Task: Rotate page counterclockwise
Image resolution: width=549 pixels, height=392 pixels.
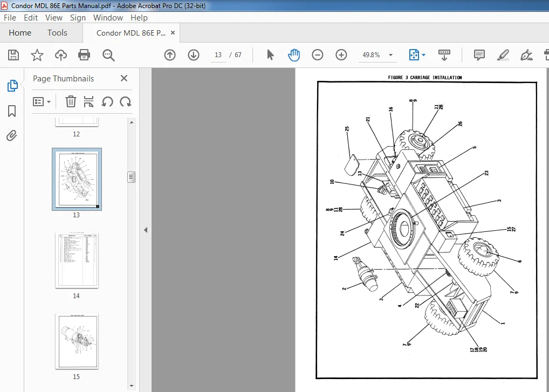Action: (x=107, y=102)
